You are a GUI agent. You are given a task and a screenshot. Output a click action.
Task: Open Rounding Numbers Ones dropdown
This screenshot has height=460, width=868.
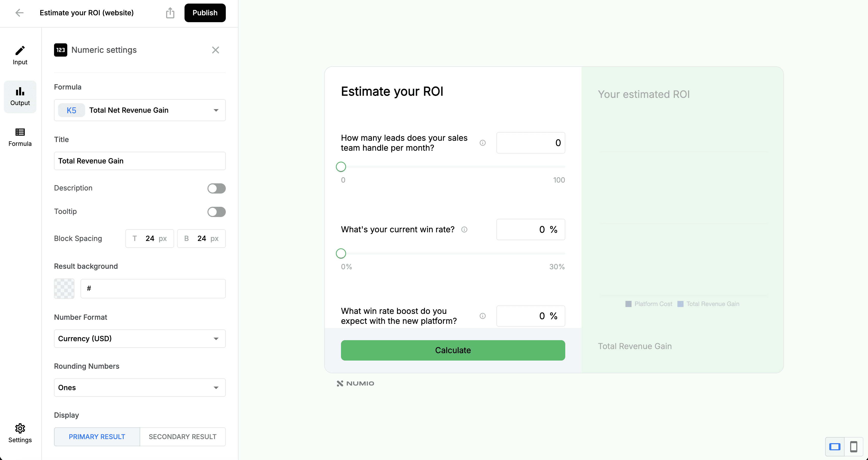[139, 388]
